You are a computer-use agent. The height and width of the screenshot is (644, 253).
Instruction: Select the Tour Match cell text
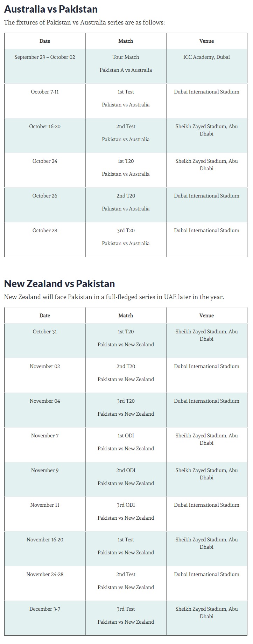tap(126, 57)
